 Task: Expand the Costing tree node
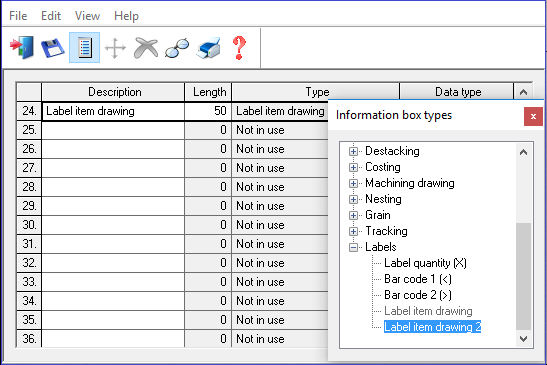[353, 167]
